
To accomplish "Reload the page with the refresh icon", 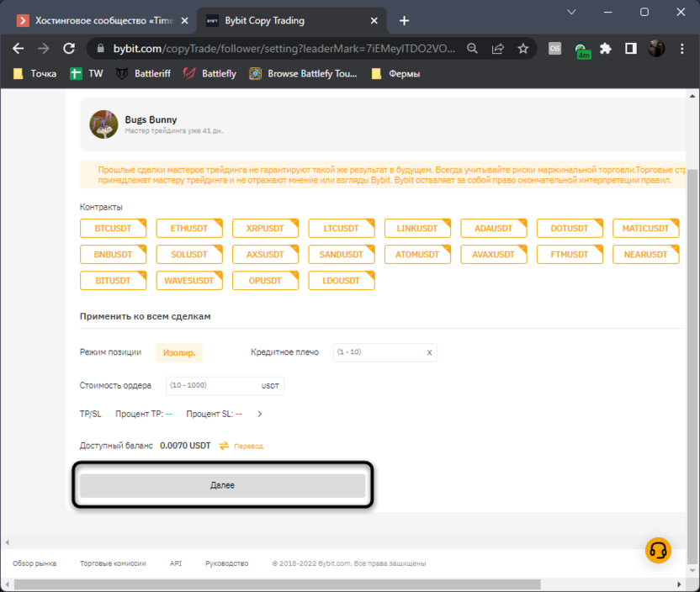I will pos(69,49).
